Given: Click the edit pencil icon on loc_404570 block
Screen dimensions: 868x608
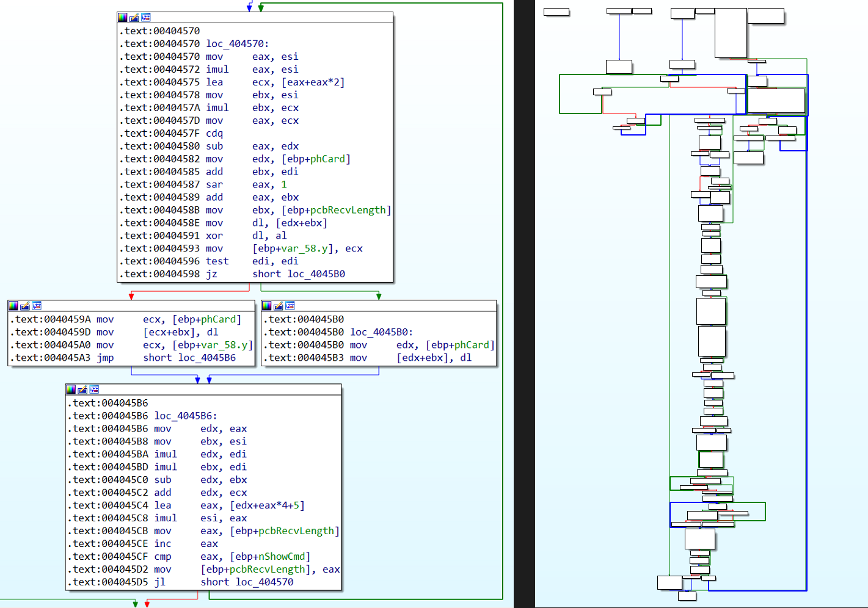Looking at the screenshot, I should [134, 18].
